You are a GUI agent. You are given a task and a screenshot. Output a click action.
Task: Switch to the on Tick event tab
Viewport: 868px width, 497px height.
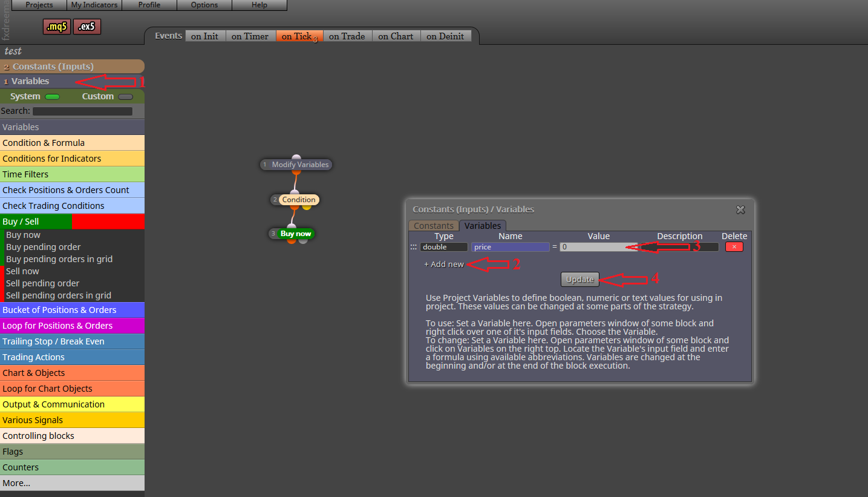pos(299,36)
